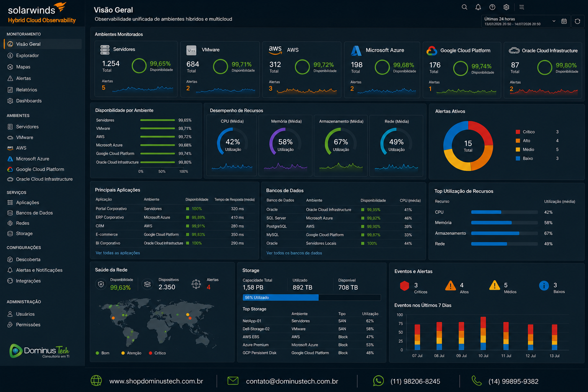This screenshot has width=588, height=392.
Task: Click the Disponibilidade shield icon in Saúde da Rede
Action: [101, 284]
